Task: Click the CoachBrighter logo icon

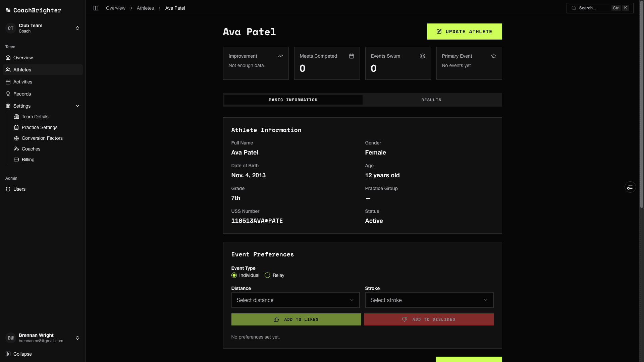Action: [x=8, y=10]
